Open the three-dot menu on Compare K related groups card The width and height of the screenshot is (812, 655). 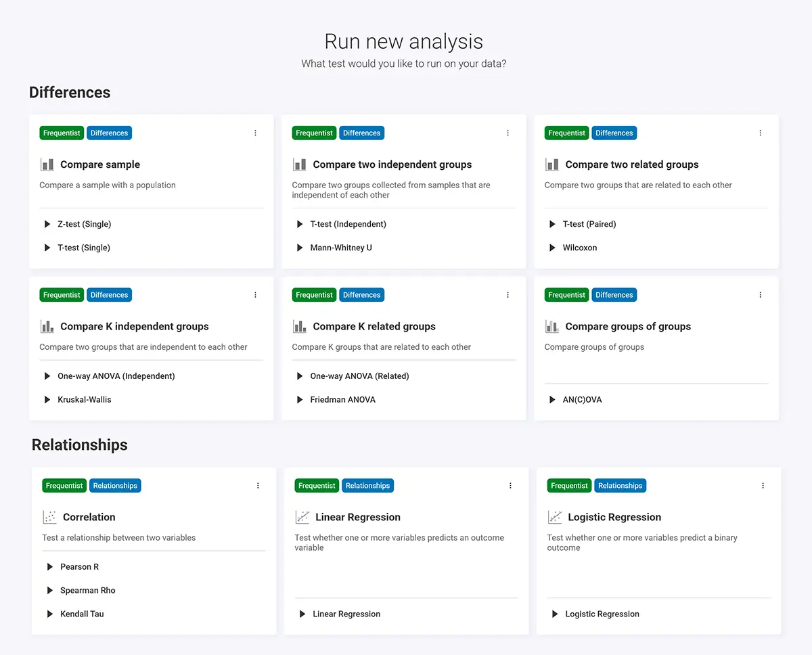507,295
